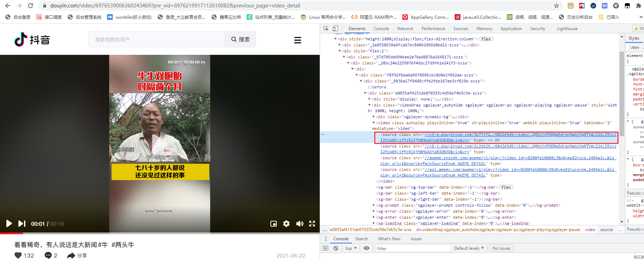Open the 后台管理系统 bookmark
The width and height of the screenshot is (644, 259).
[x=84, y=17]
